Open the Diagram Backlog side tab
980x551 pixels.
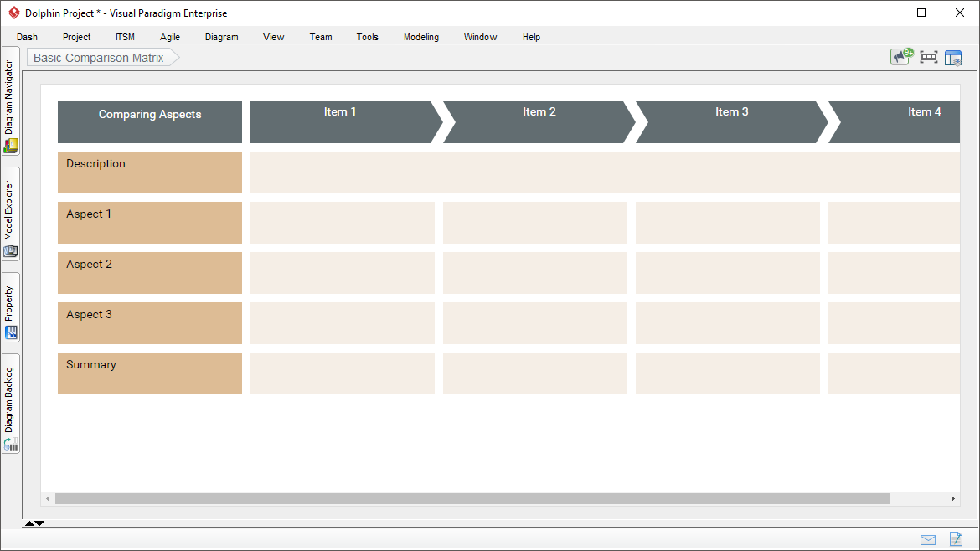click(10, 404)
